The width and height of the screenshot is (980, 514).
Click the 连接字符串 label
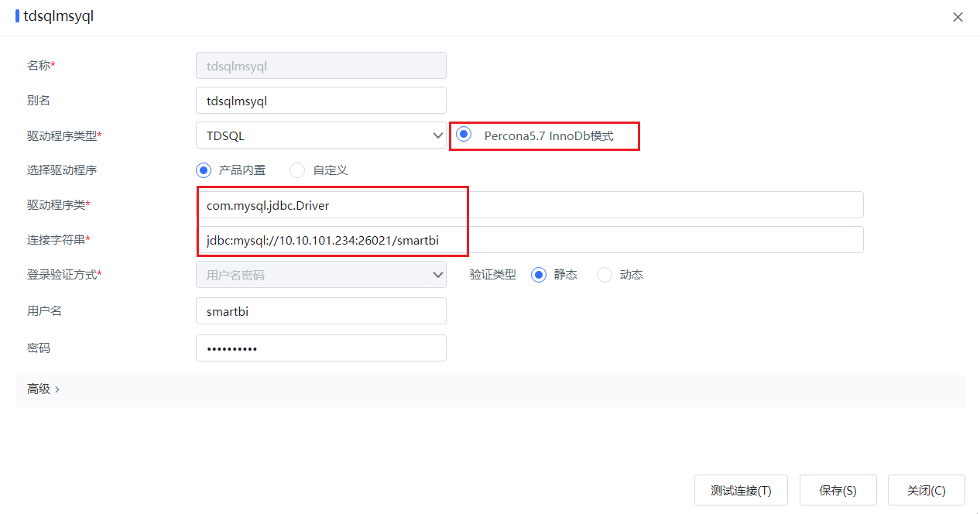point(58,240)
